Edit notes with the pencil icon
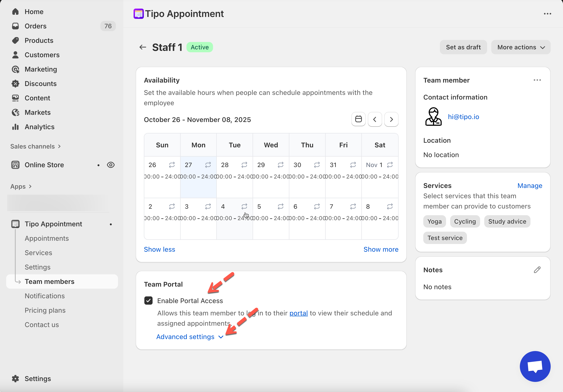 [x=537, y=270]
